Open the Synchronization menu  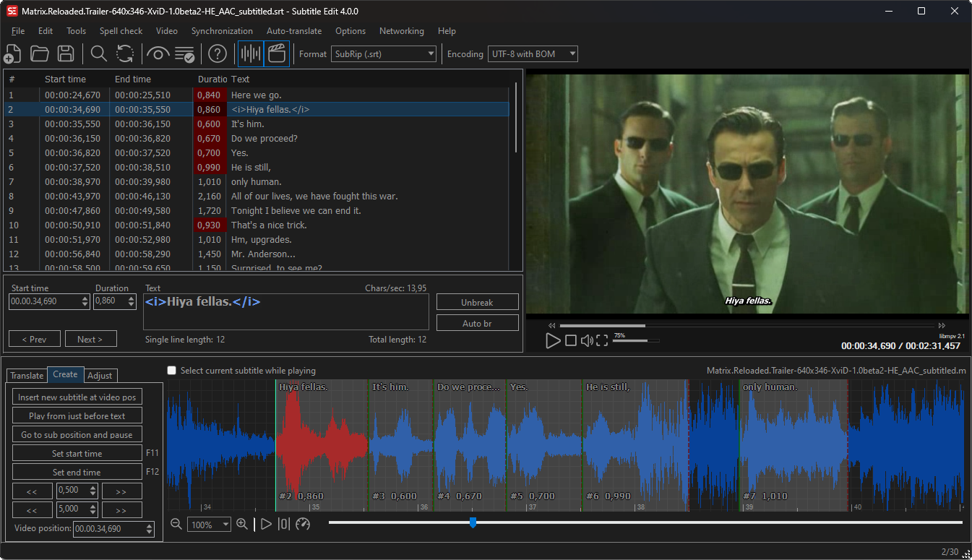pos(222,31)
